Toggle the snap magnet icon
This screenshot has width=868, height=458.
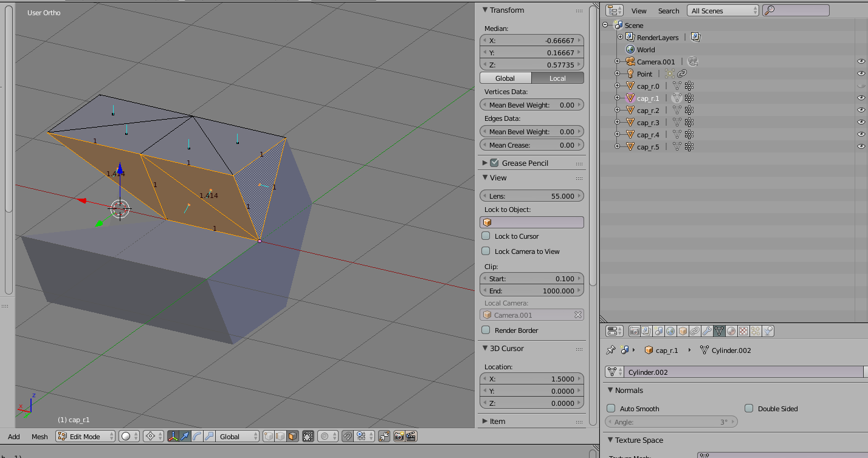pyautogui.click(x=347, y=436)
